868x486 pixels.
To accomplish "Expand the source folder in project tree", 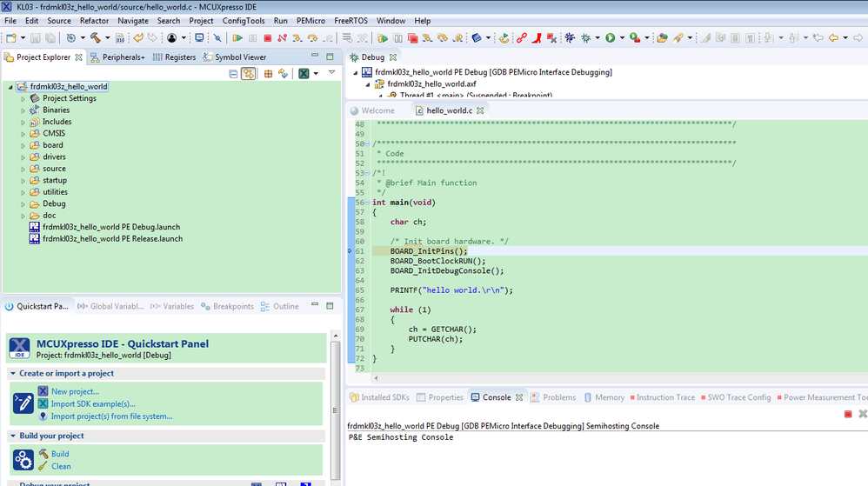I will pos(23,169).
